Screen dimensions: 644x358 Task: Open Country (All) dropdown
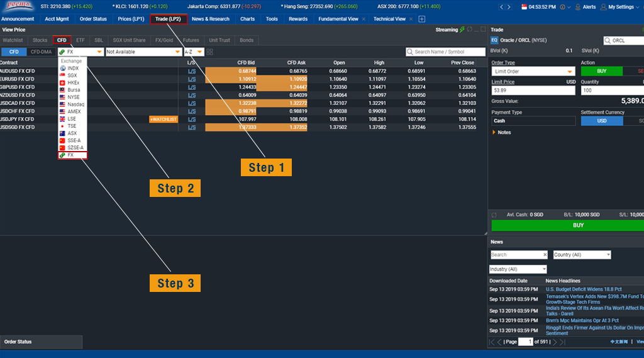coord(582,255)
